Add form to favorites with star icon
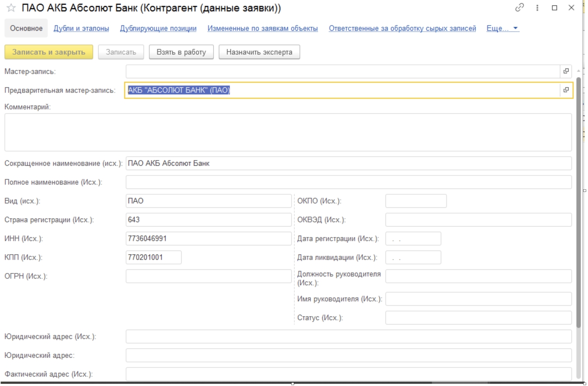This screenshot has height=386, width=588. [11, 8]
